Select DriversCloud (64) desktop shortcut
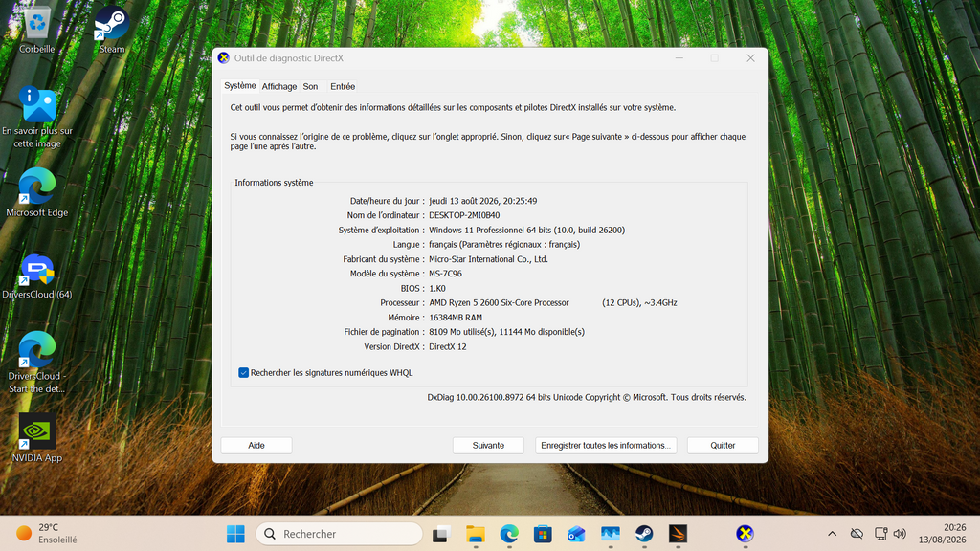This screenshot has width=980, height=551. point(37,275)
